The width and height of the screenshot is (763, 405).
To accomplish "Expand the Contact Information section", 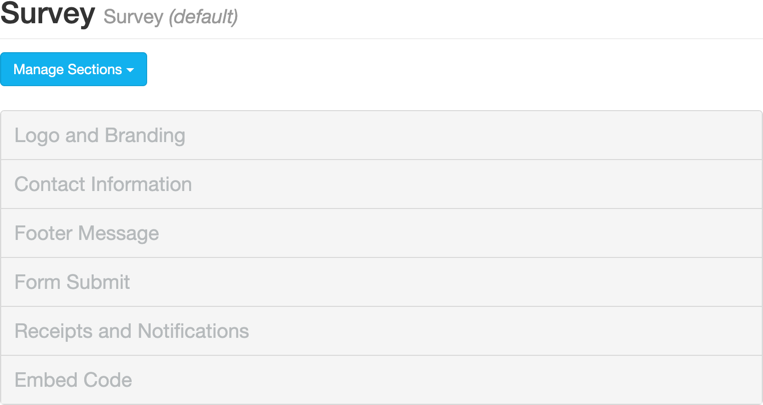I will (x=381, y=184).
